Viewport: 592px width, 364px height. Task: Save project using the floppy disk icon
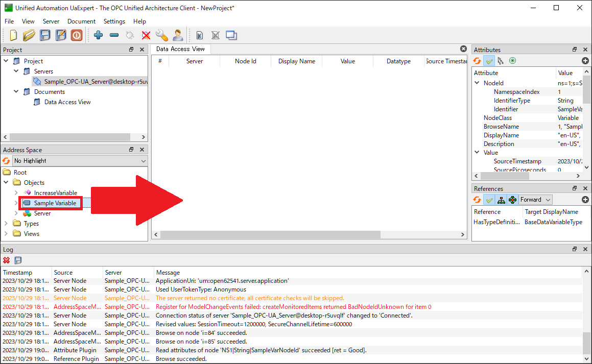coord(45,35)
